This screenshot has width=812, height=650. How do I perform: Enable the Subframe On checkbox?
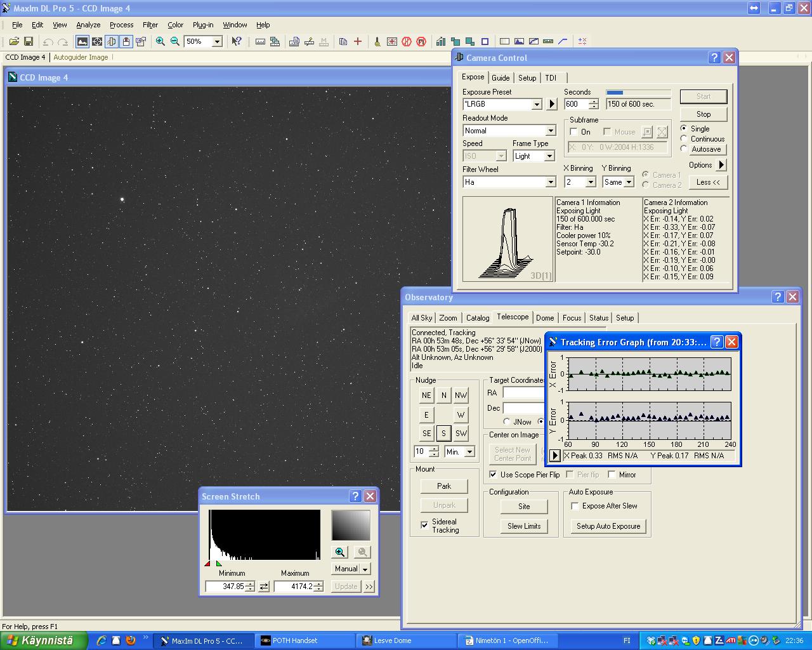tap(574, 132)
